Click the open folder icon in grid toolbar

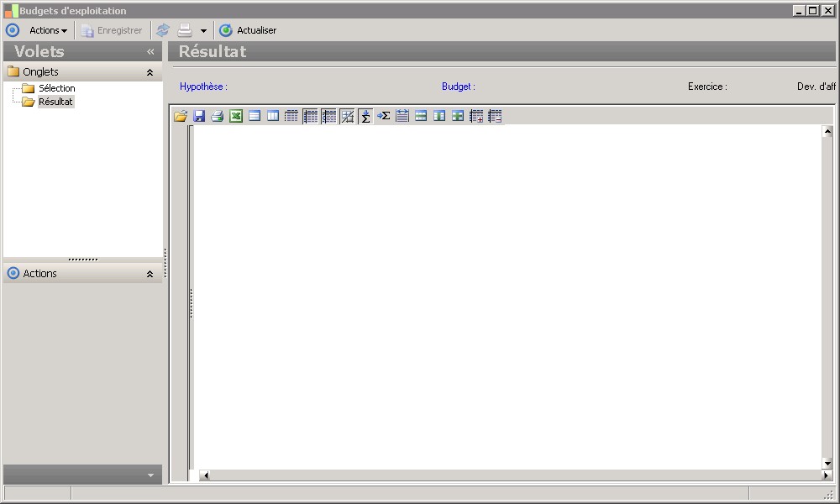tap(181, 116)
